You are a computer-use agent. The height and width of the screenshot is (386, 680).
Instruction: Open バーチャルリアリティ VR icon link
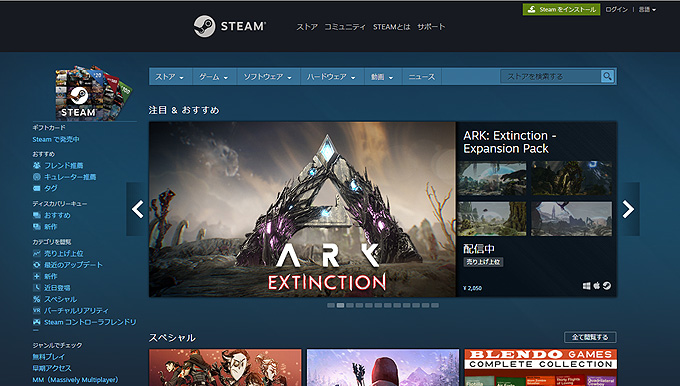[36, 311]
